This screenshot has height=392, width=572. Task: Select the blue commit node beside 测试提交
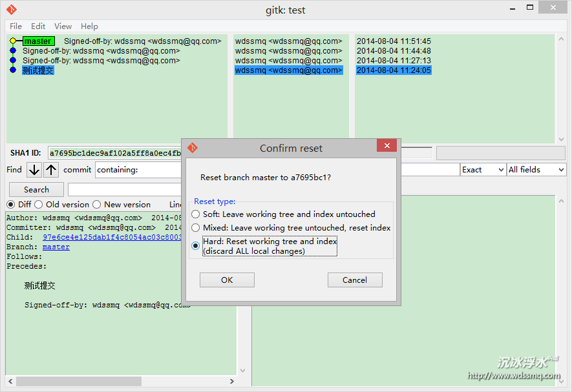click(13, 70)
